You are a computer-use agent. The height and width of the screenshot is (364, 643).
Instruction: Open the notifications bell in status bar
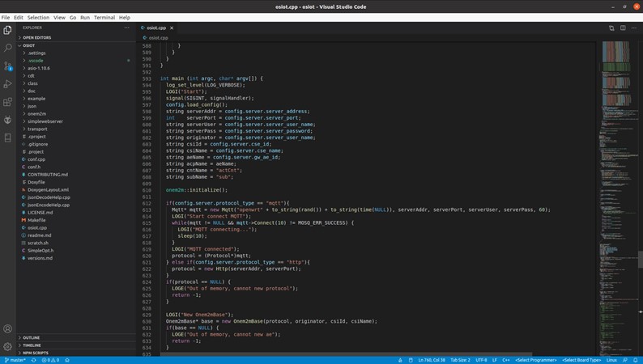point(635,360)
